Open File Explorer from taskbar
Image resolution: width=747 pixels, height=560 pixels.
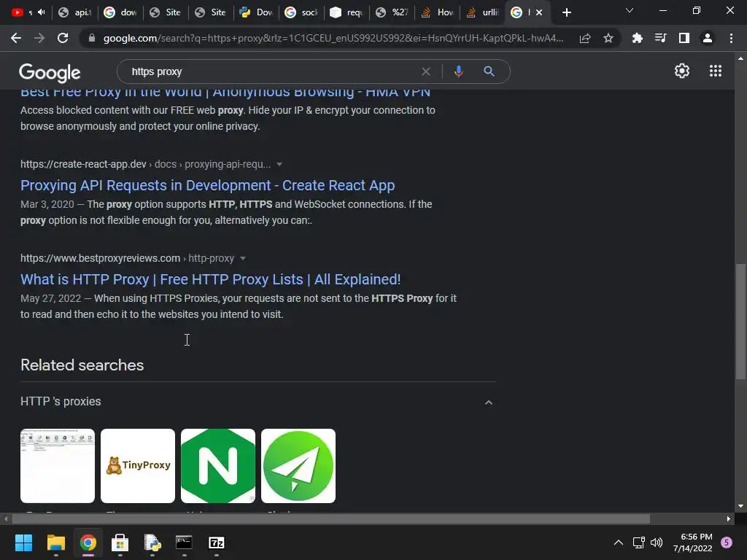(x=55, y=542)
